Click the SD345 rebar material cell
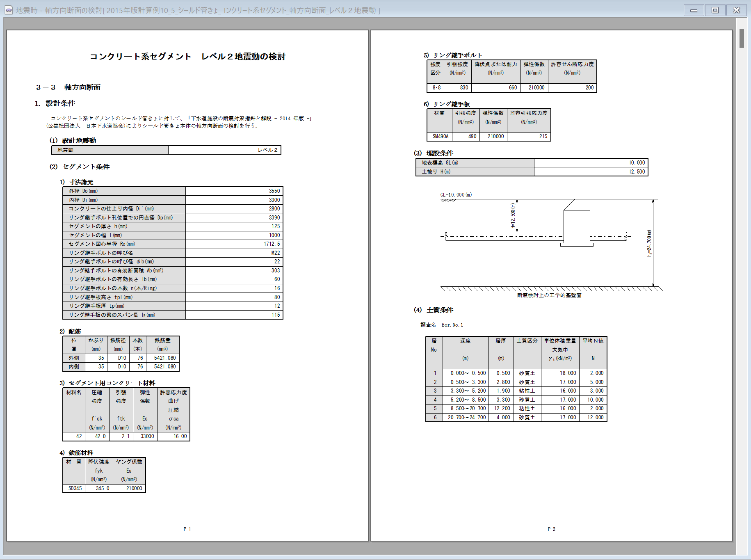This screenshot has width=751, height=560. pyautogui.click(x=75, y=488)
